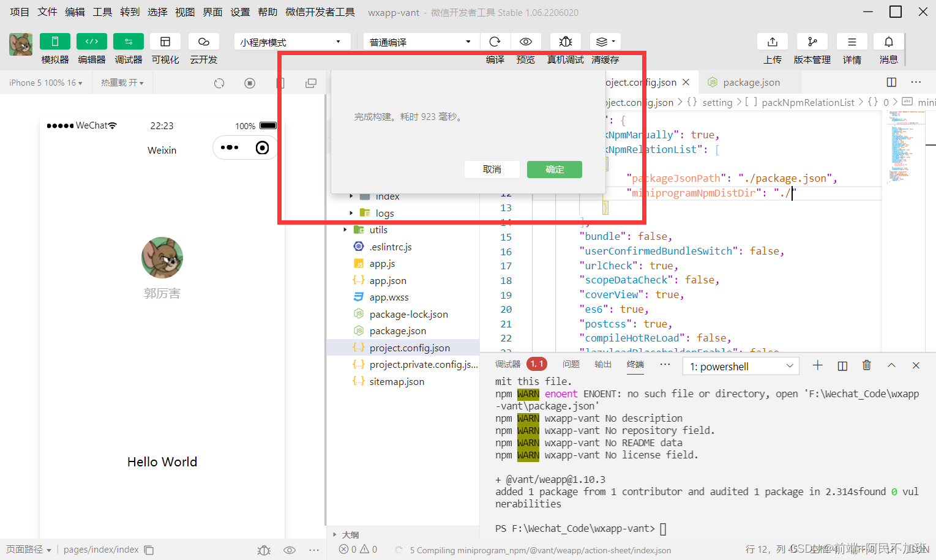Split the terminal pane icon

click(842, 365)
